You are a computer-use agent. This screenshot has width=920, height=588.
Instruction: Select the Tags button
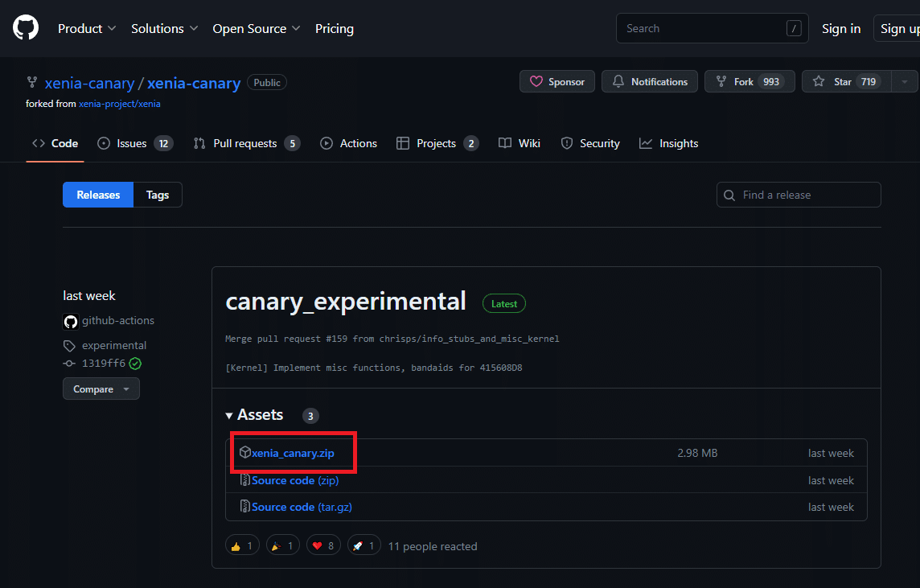click(x=158, y=195)
